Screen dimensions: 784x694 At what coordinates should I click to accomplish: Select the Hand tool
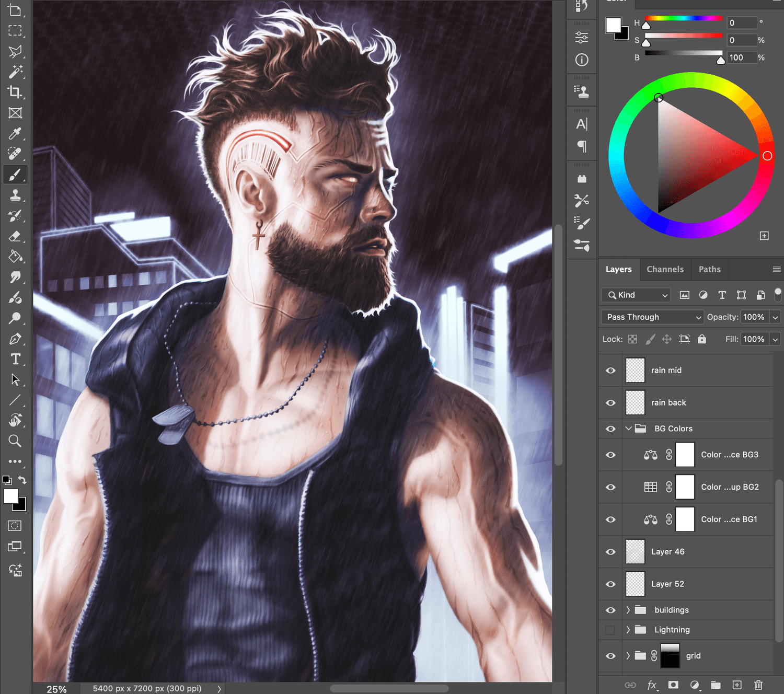15,421
